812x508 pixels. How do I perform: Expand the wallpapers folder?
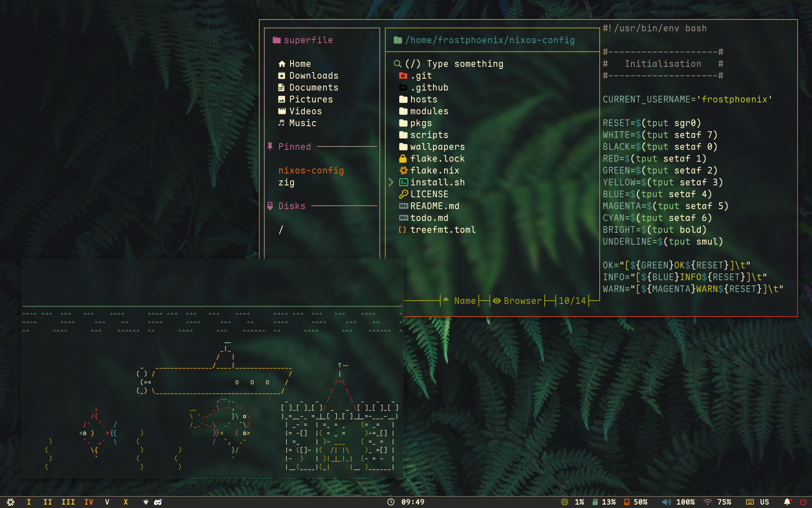coord(437,147)
